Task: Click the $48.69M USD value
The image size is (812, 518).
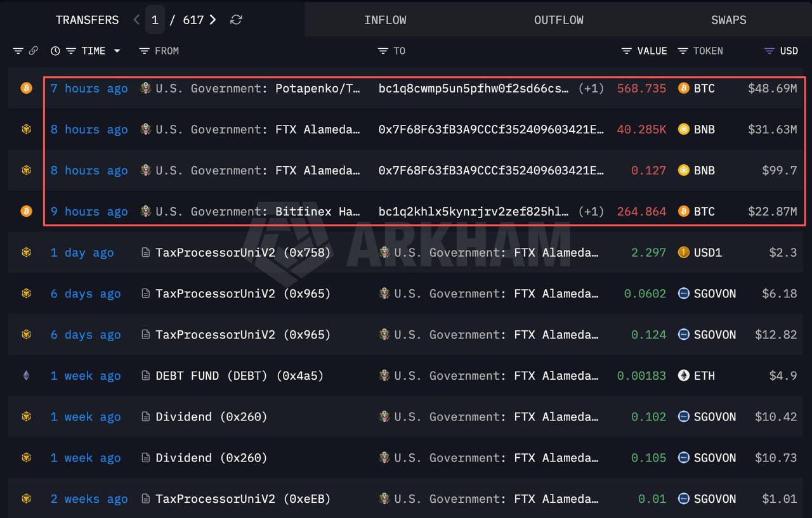Action: pyautogui.click(x=772, y=88)
